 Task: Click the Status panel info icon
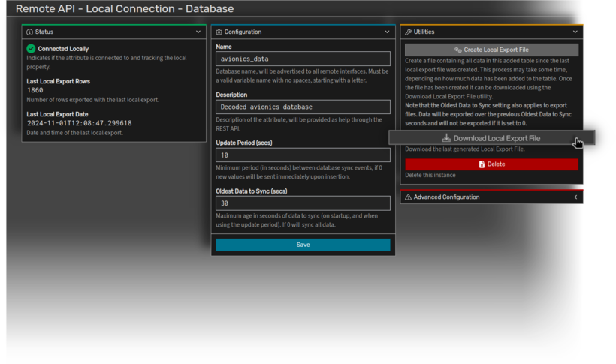point(29,32)
